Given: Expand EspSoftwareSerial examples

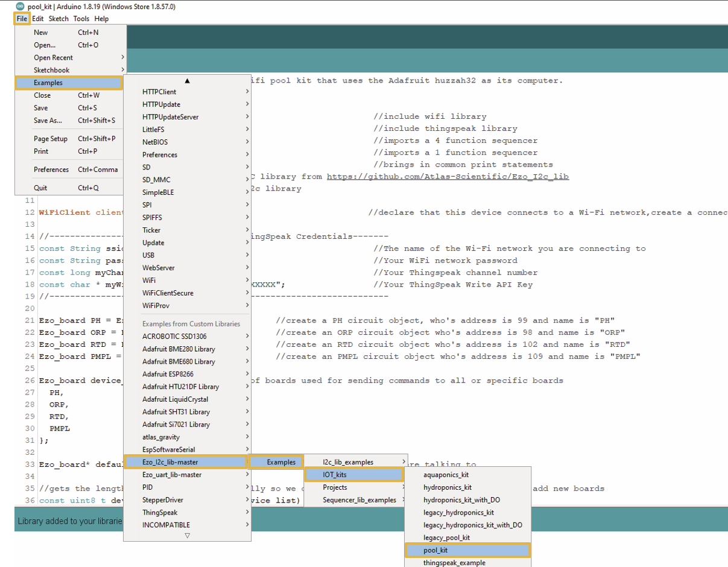Looking at the screenshot, I should click(x=187, y=449).
